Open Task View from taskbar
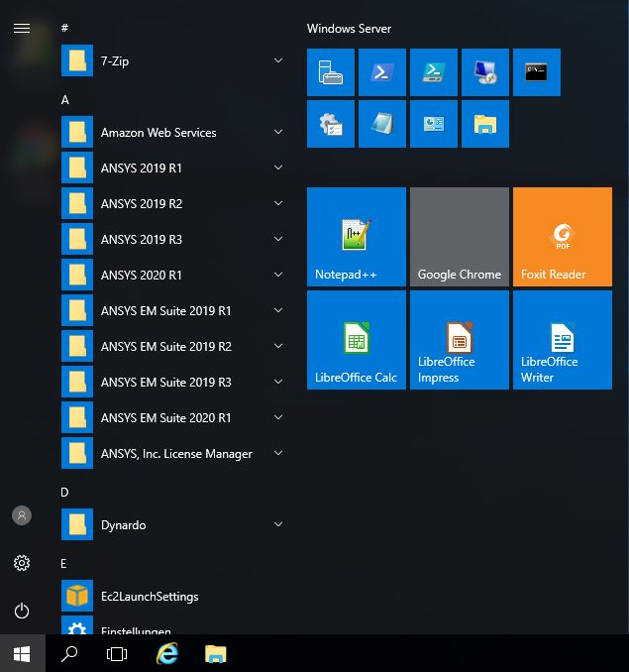The width and height of the screenshot is (629, 672). click(117, 653)
